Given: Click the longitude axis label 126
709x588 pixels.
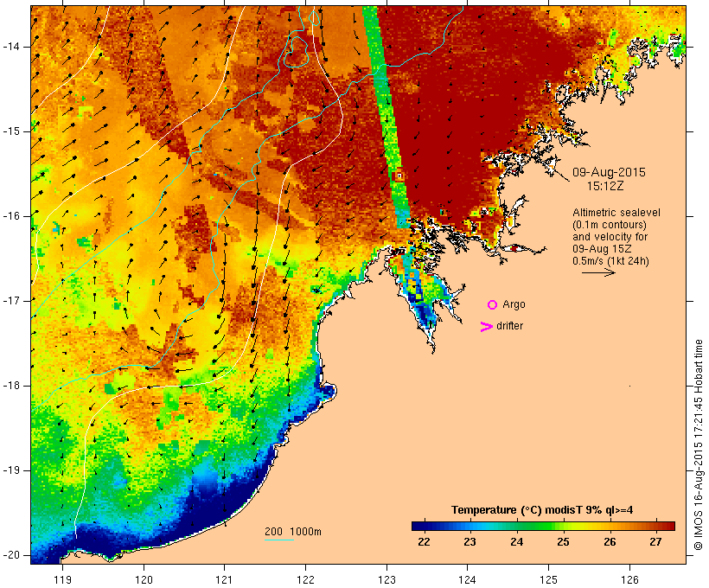Looking at the screenshot, I should click(629, 580).
